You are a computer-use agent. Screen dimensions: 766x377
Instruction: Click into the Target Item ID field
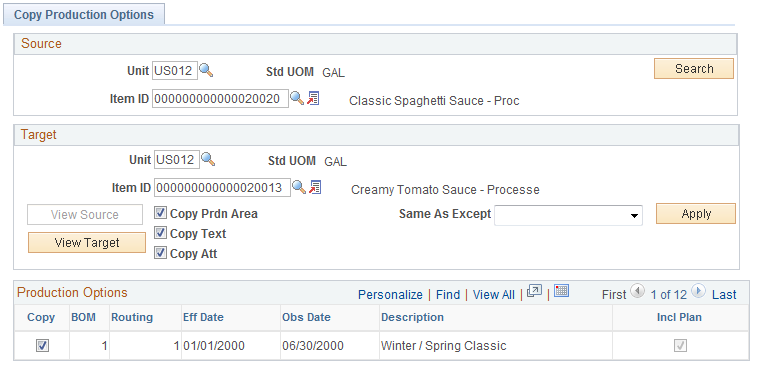(x=222, y=188)
